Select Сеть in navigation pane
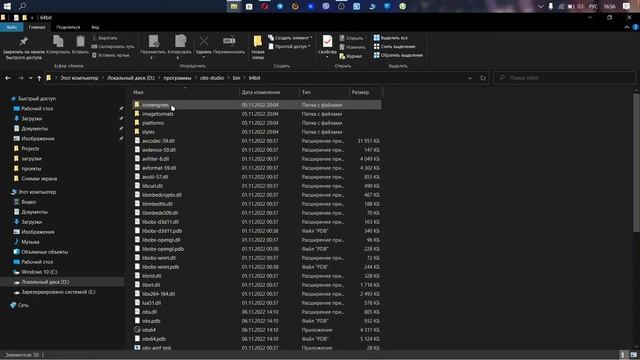The height and width of the screenshot is (360, 640). click(x=23, y=305)
